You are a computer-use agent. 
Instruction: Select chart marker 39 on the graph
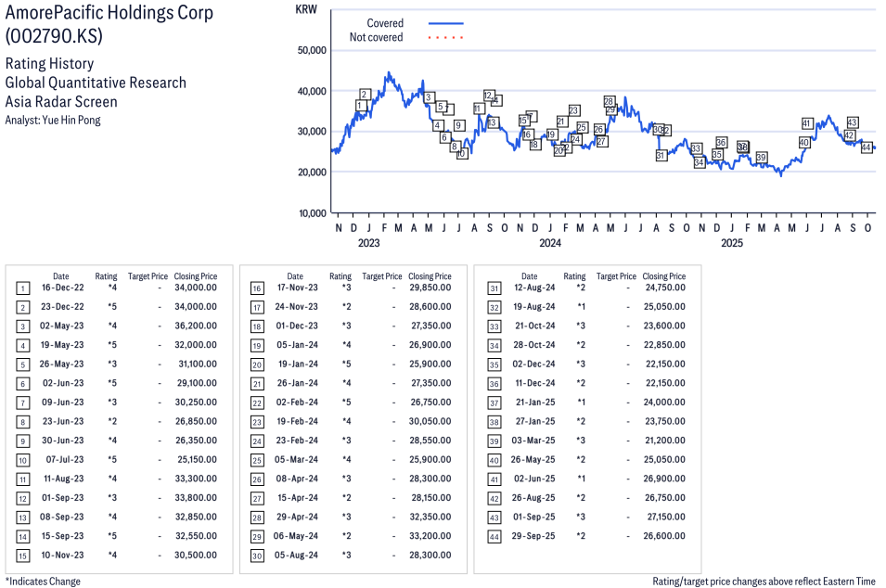click(761, 158)
